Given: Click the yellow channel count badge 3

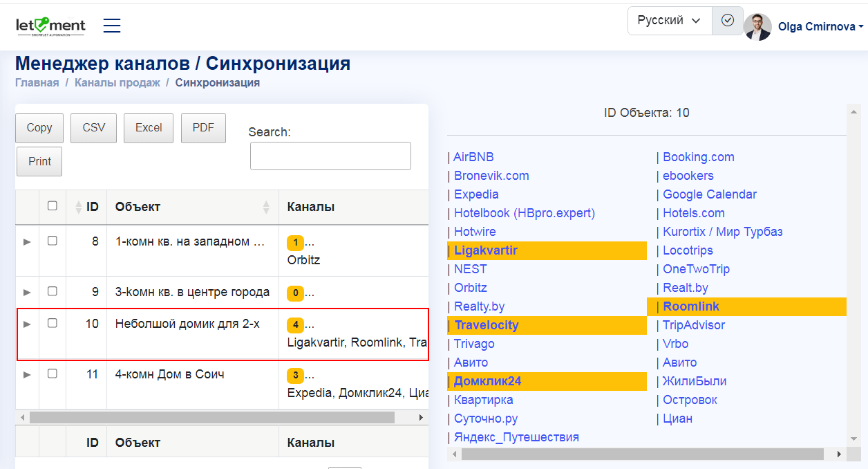Looking at the screenshot, I should tap(295, 376).
